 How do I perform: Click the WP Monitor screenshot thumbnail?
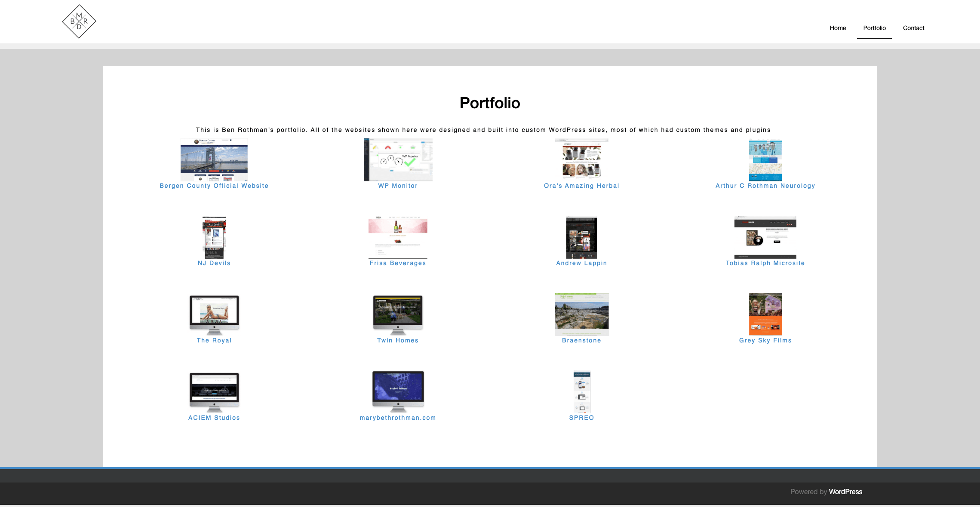398,159
